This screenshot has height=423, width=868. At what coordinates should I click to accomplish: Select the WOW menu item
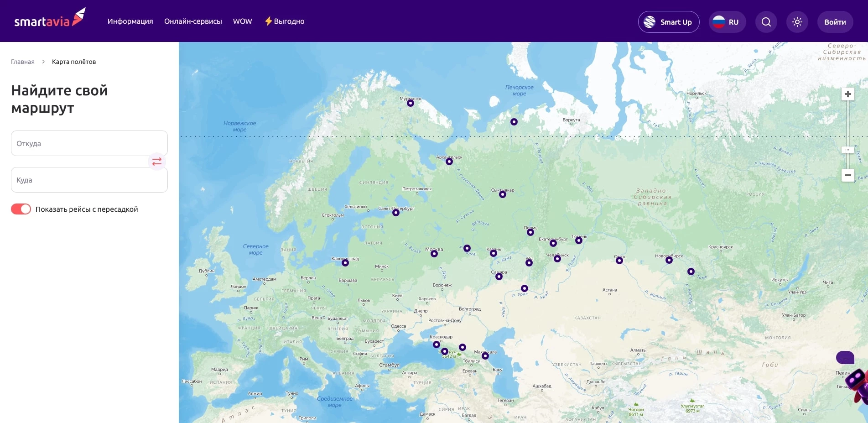coord(242,21)
